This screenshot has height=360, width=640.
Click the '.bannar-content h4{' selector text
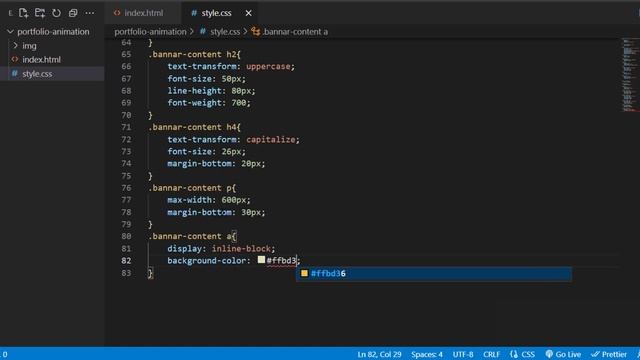point(194,127)
